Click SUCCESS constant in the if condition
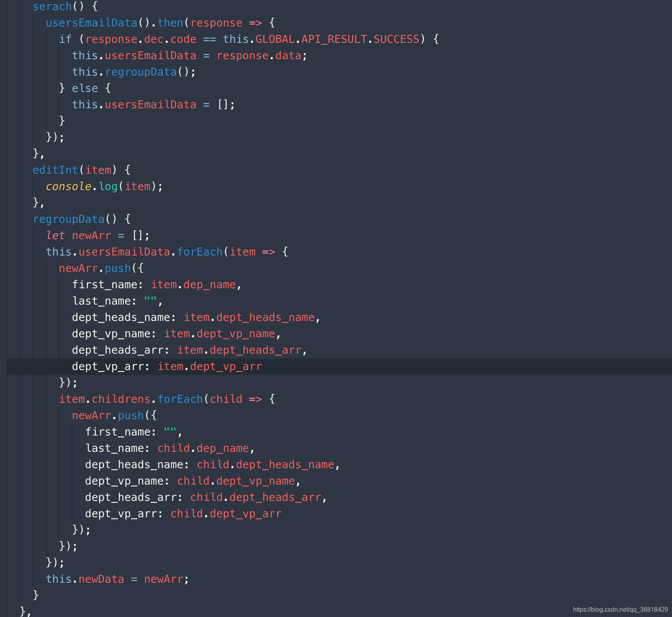This screenshot has width=672, height=617. point(396,39)
